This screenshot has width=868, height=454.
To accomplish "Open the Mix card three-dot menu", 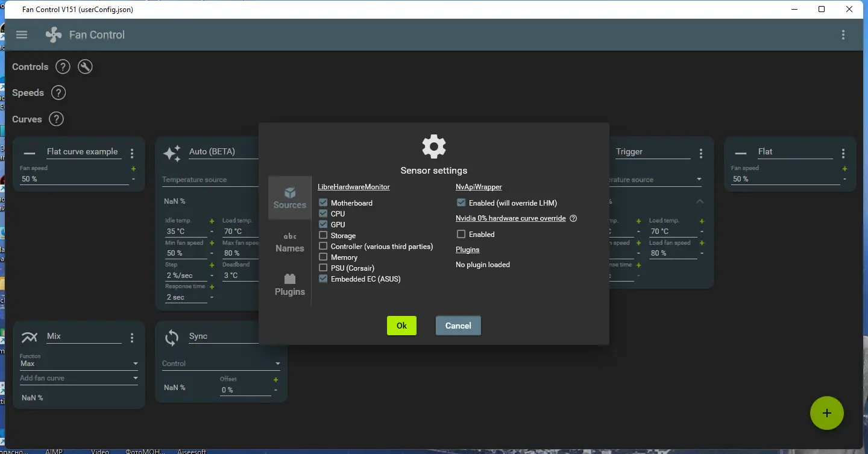I will point(132,338).
